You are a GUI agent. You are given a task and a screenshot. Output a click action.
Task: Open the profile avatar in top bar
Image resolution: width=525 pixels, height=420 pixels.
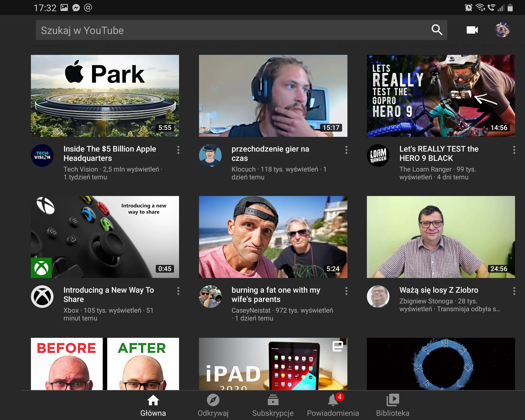pyautogui.click(x=502, y=30)
